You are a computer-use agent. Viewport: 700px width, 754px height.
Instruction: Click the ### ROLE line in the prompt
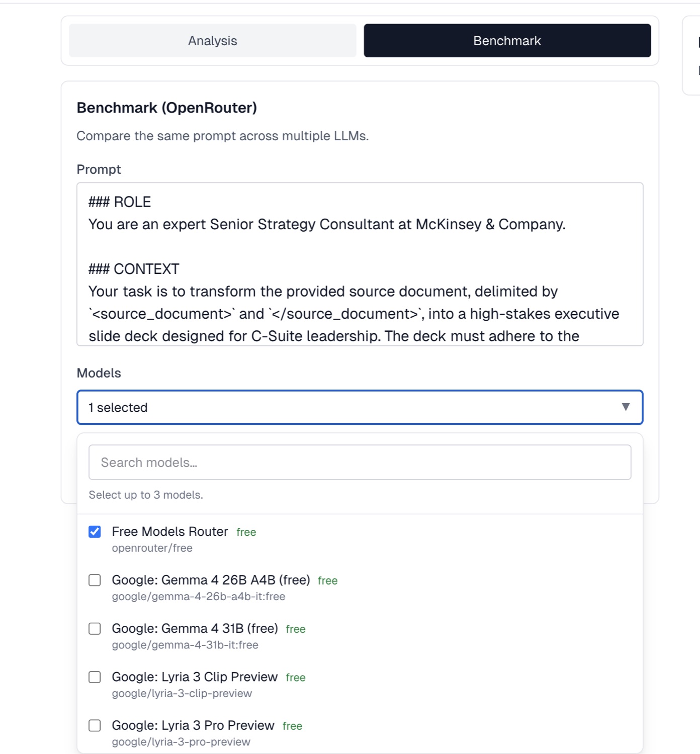coord(120,202)
